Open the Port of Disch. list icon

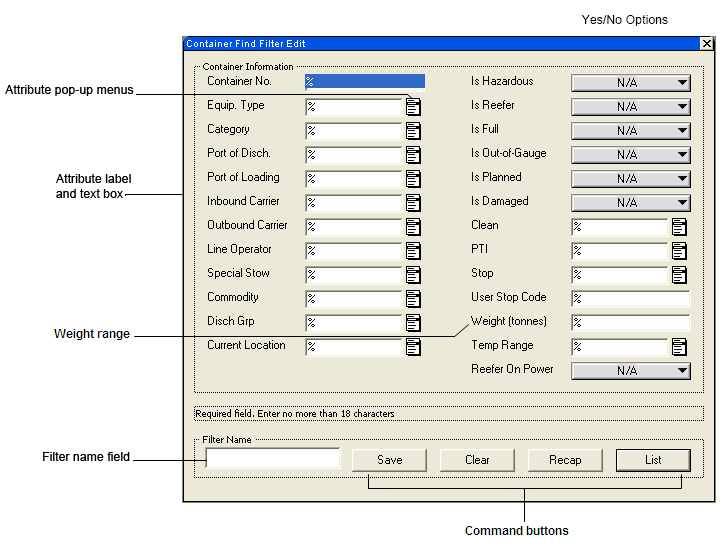tap(413, 155)
